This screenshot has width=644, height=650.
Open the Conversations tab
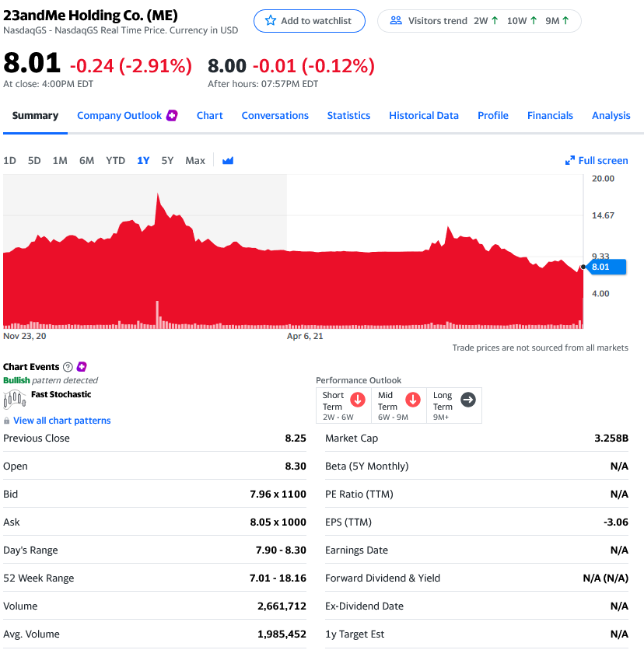click(x=275, y=116)
